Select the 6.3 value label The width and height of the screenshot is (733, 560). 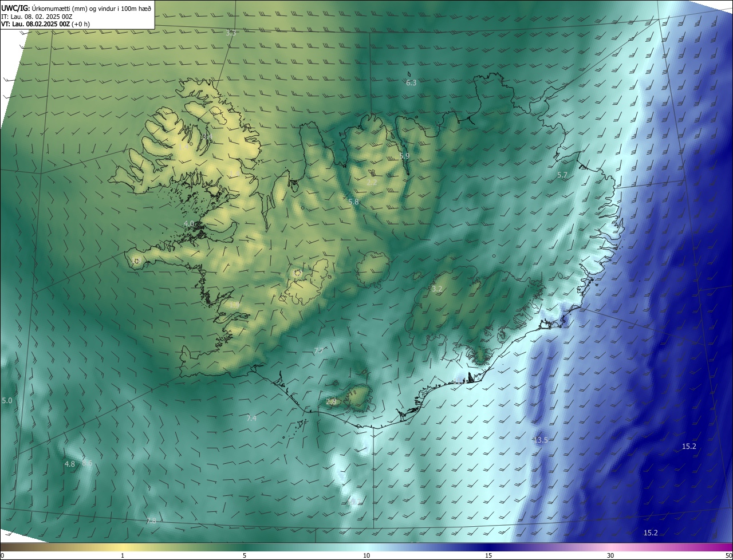(x=411, y=83)
